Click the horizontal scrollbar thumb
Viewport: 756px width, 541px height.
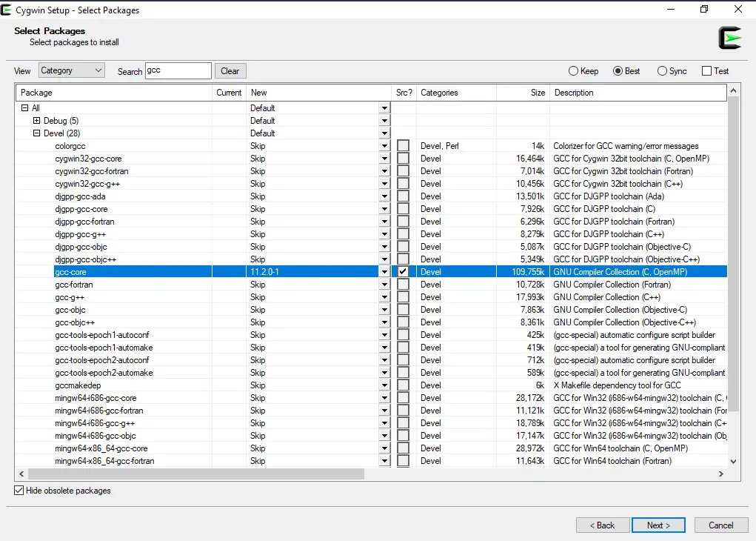196,474
